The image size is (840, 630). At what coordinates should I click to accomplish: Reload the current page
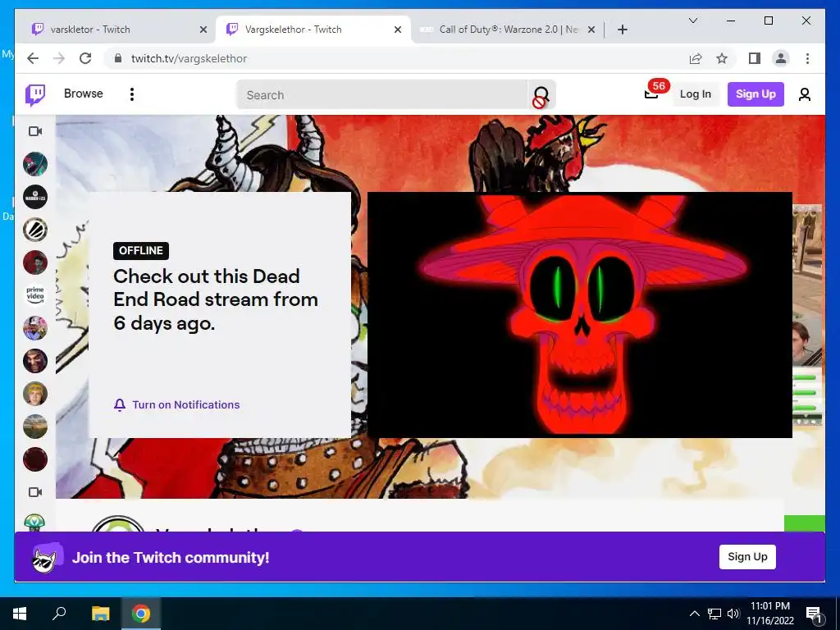85,58
